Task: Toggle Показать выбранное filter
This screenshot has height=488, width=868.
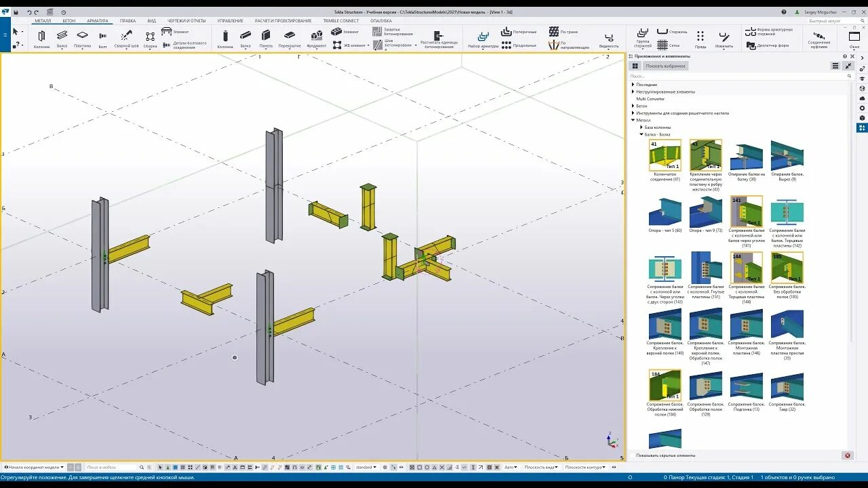Action: pyautogui.click(x=665, y=66)
